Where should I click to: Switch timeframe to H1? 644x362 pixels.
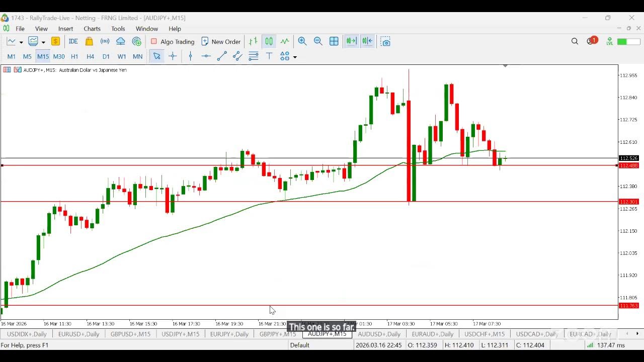click(x=74, y=56)
